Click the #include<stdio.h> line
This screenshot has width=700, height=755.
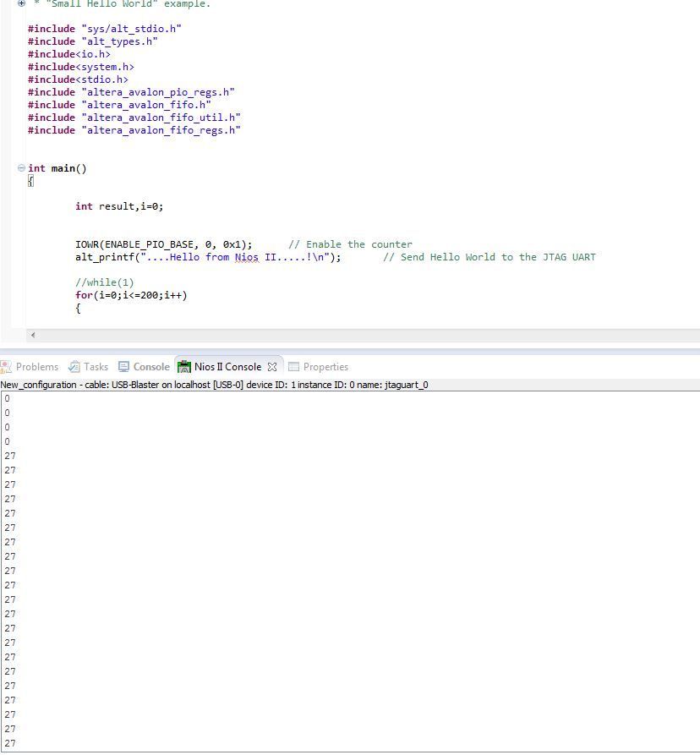point(78,79)
